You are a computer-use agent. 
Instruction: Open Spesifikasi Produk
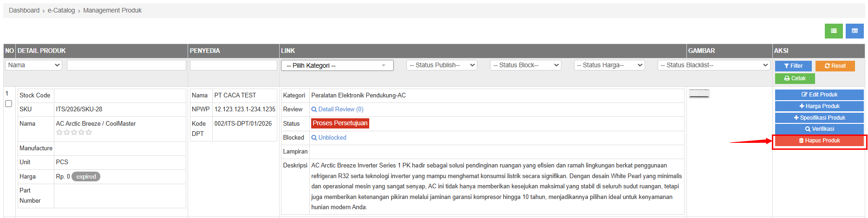coord(819,118)
